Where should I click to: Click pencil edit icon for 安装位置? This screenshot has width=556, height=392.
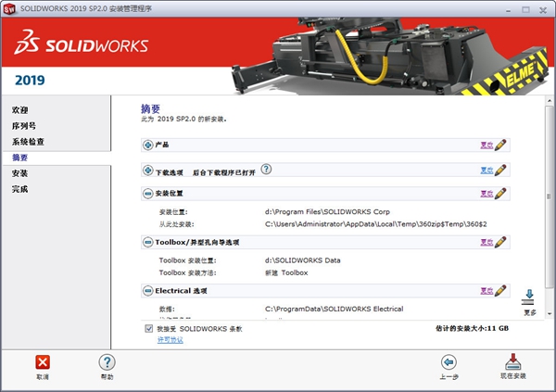(500, 194)
